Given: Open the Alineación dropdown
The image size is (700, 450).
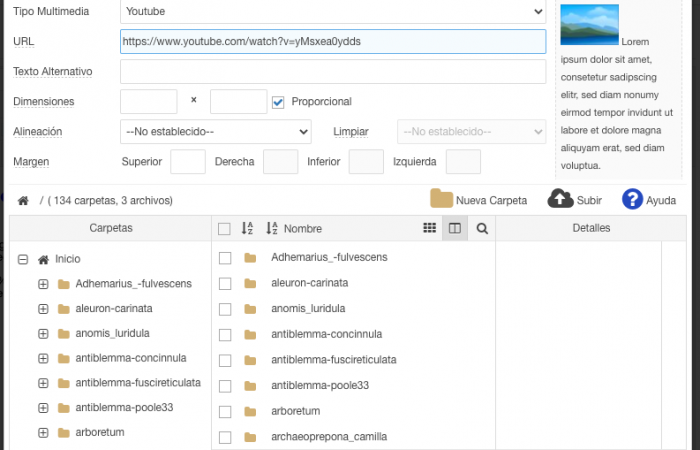Looking at the screenshot, I should 219,131.
